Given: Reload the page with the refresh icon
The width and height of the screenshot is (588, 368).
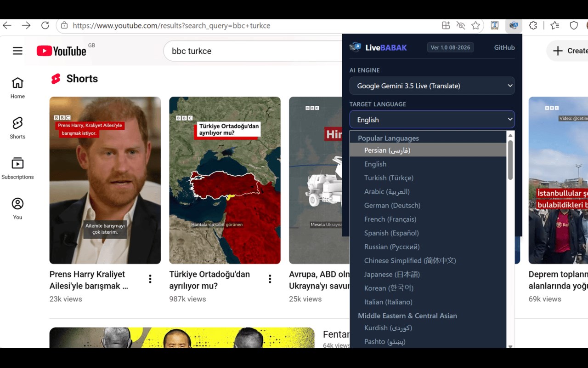Looking at the screenshot, I should point(45,26).
